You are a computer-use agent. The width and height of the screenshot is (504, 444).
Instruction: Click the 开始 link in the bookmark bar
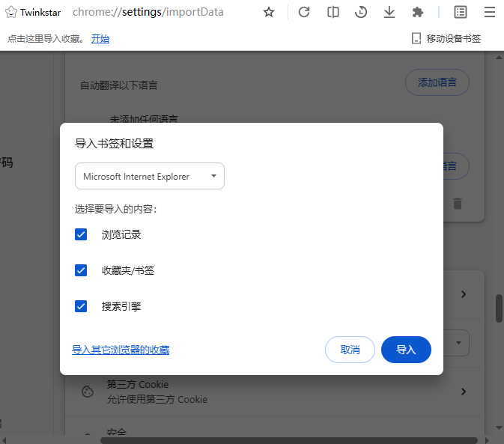(100, 38)
